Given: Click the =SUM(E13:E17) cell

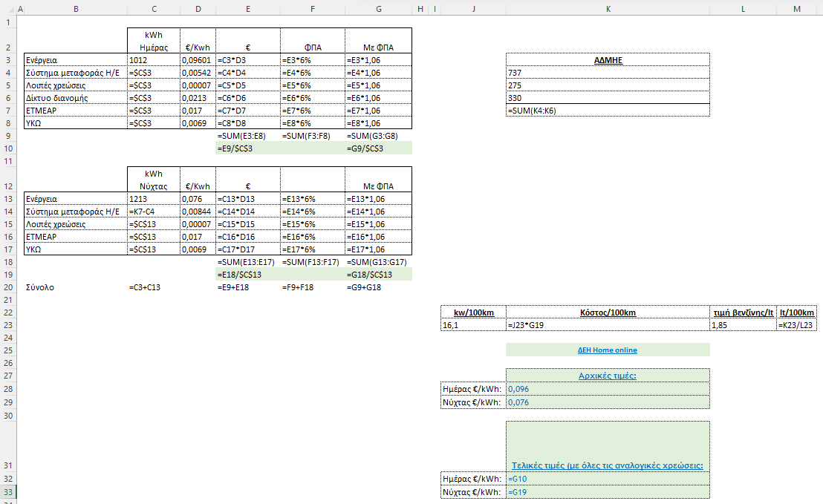Looking at the screenshot, I should (x=248, y=262).
